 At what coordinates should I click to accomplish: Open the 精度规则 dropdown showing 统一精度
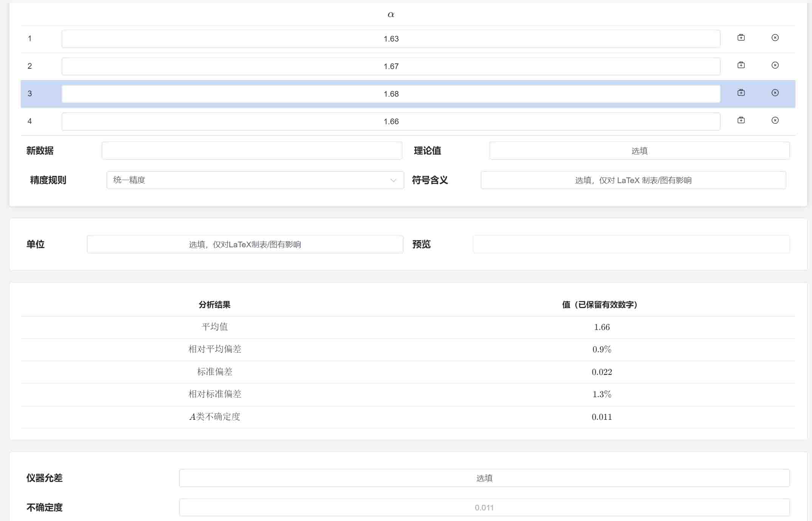click(x=255, y=180)
